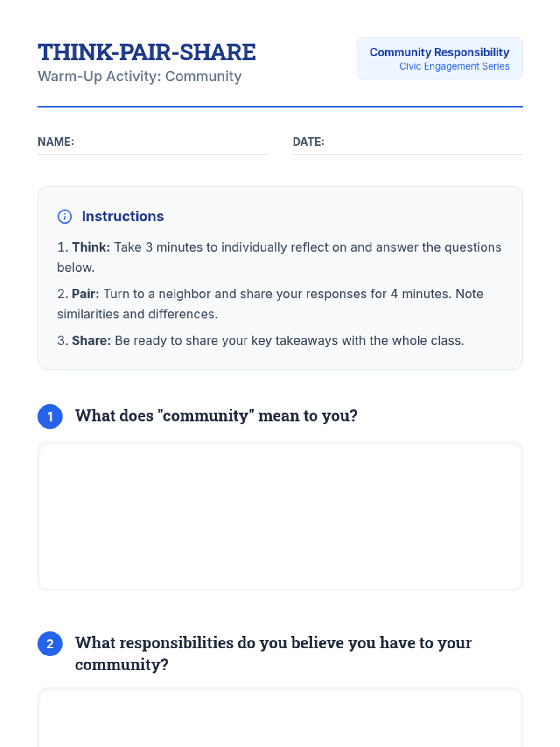This screenshot has width=560, height=747.
Task: Select the Warm-Up Activity: Community subtitle
Action: [x=140, y=76]
